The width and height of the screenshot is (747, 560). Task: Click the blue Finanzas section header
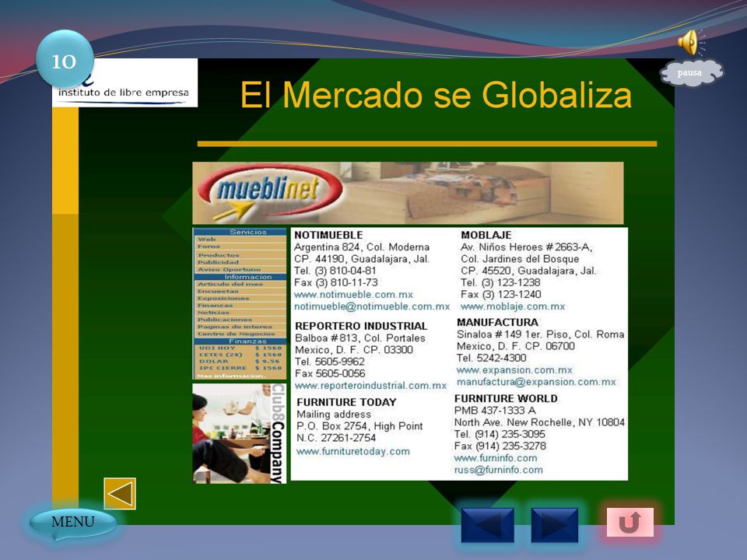[x=240, y=341]
